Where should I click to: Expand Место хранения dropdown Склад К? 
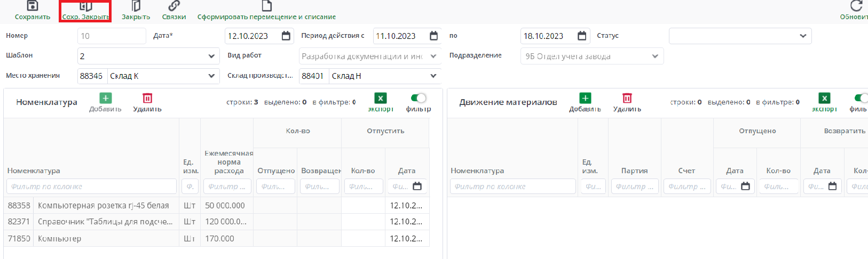pos(211,76)
